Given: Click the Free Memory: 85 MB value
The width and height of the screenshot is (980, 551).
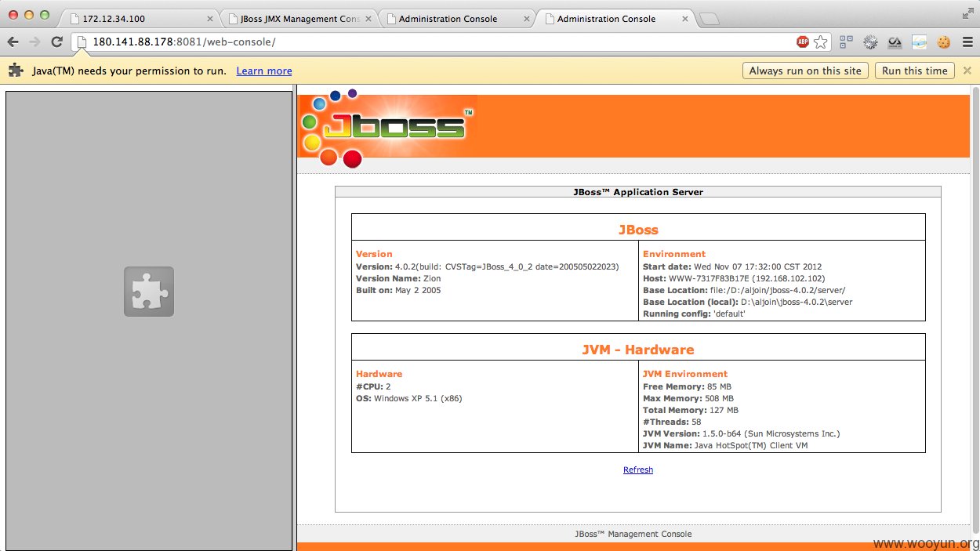Looking at the screenshot, I should 687,386.
